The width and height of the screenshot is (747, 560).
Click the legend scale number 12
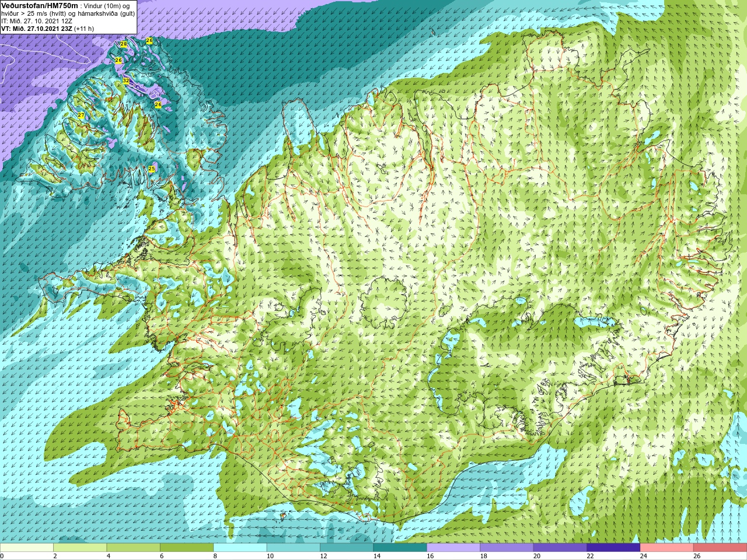[x=323, y=556]
